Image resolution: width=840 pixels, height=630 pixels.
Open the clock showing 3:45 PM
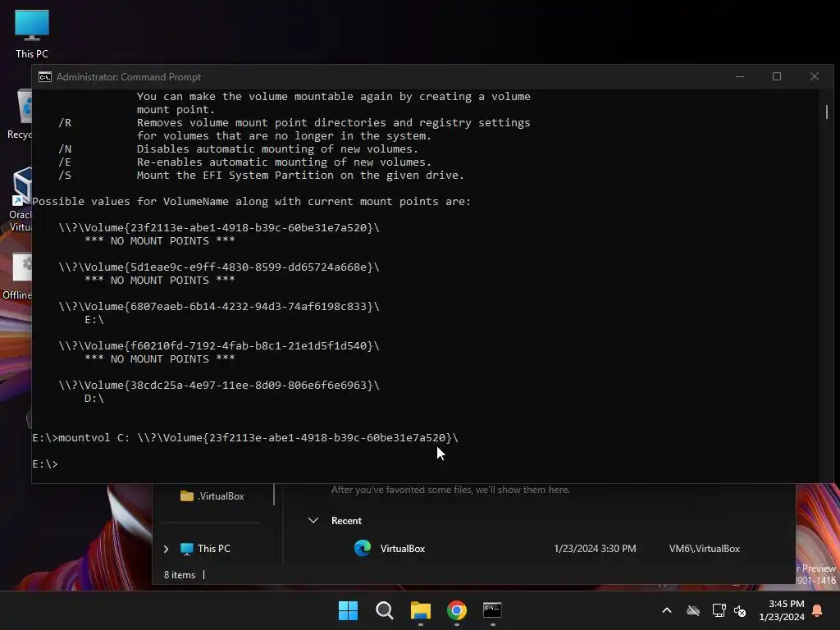(781, 610)
